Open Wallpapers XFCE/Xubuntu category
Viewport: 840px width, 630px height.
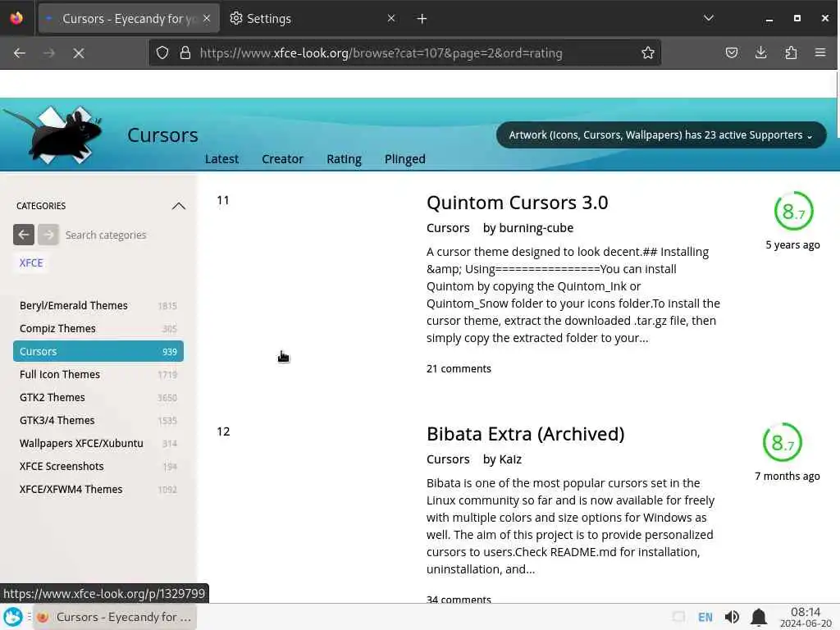(98, 444)
